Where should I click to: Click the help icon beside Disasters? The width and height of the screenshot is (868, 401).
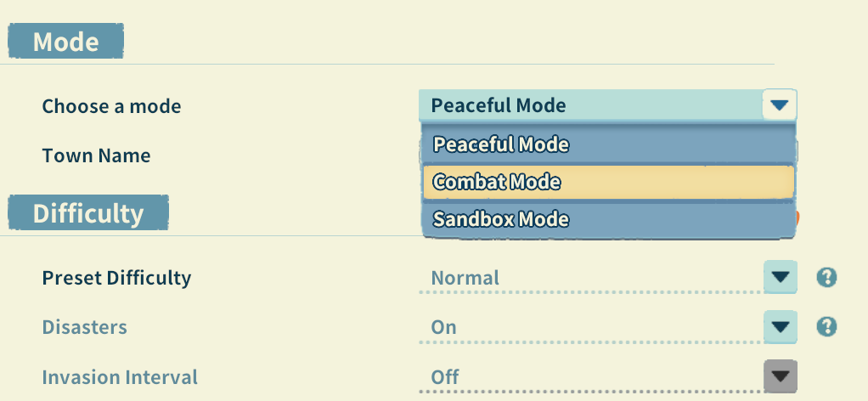coord(826,327)
